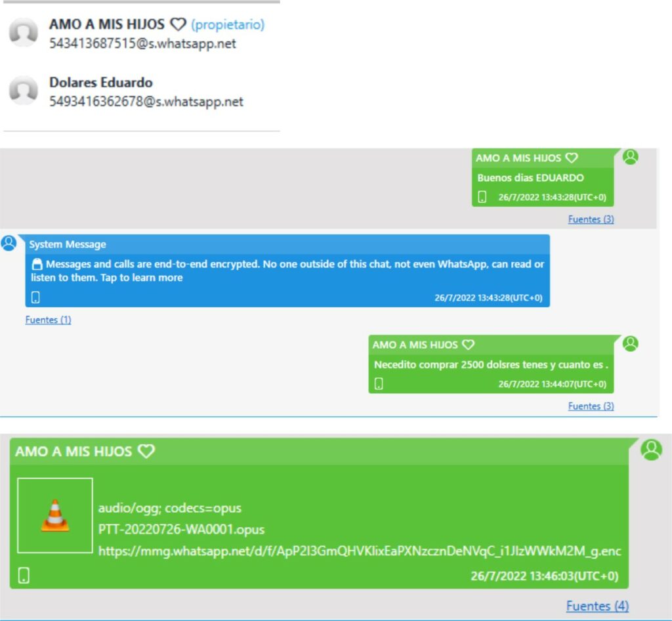Open Fuentes (1) under System Message

click(48, 320)
